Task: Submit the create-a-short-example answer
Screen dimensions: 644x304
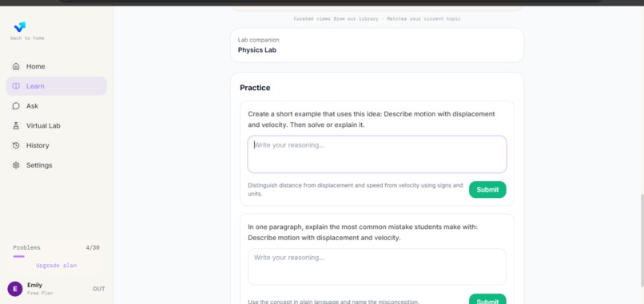Action: [x=487, y=190]
